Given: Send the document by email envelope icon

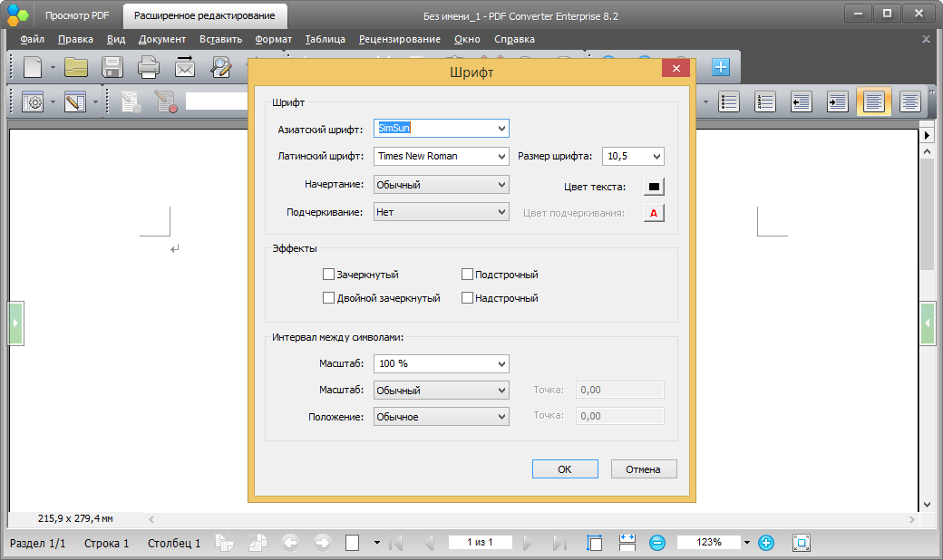Looking at the screenshot, I should click(x=185, y=67).
